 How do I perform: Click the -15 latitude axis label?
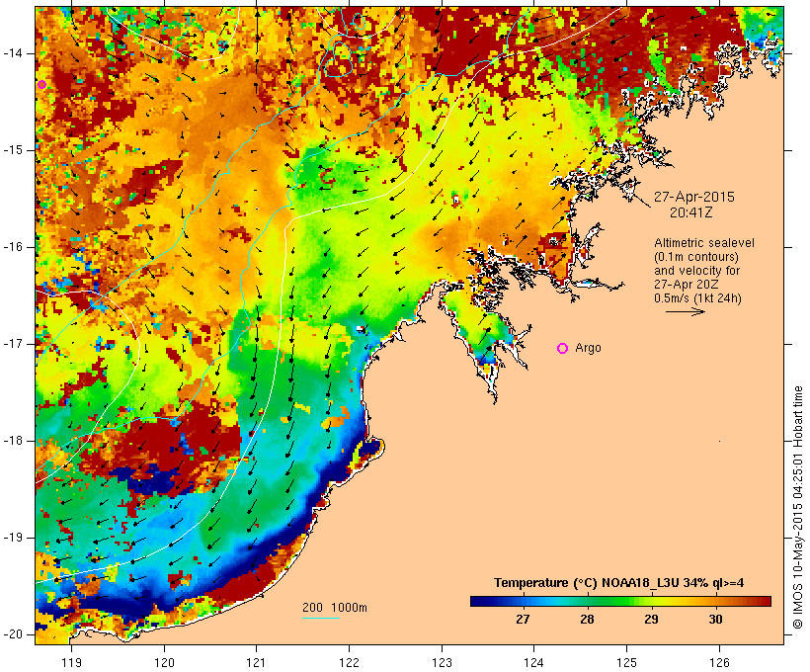[x=13, y=150]
